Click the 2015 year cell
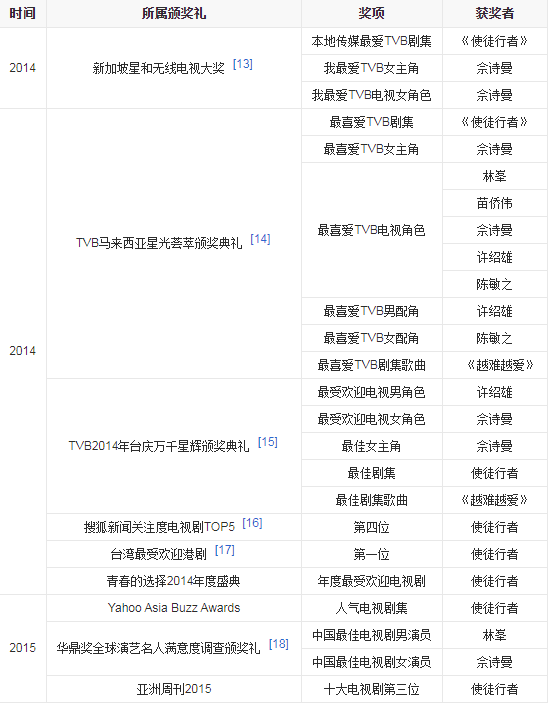The width and height of the screenshot is (548, 704). [22, 648]
